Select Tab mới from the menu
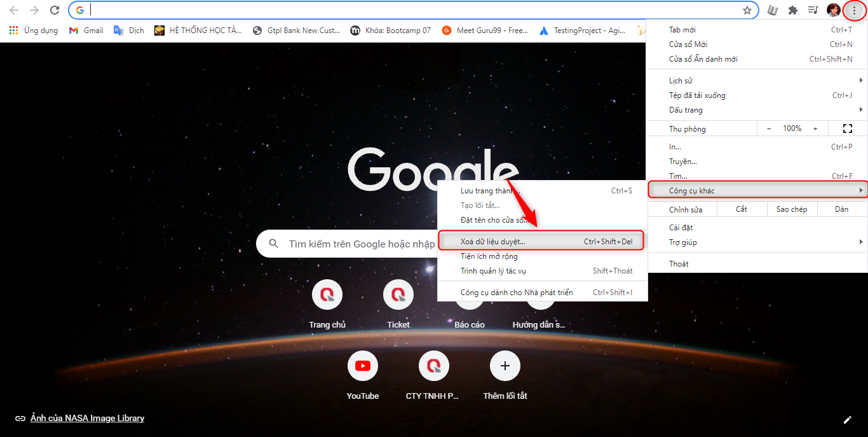 click(x=757, y=30)
